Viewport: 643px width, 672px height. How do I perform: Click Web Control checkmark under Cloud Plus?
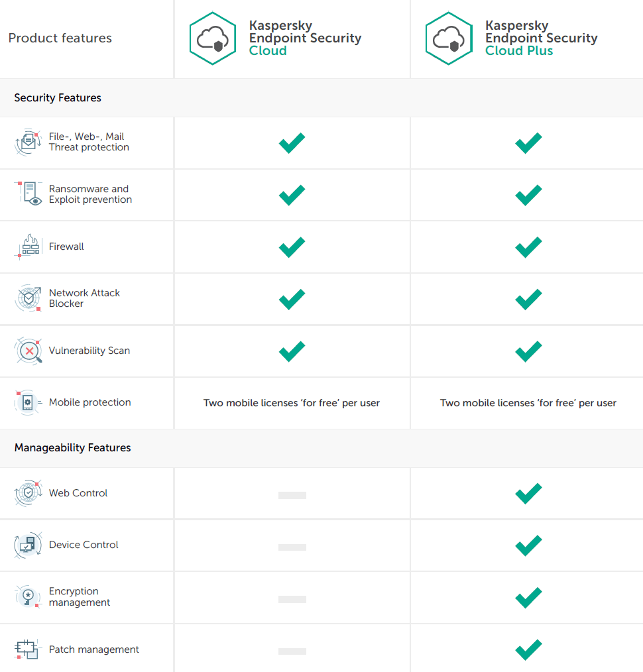coord(528,493)
